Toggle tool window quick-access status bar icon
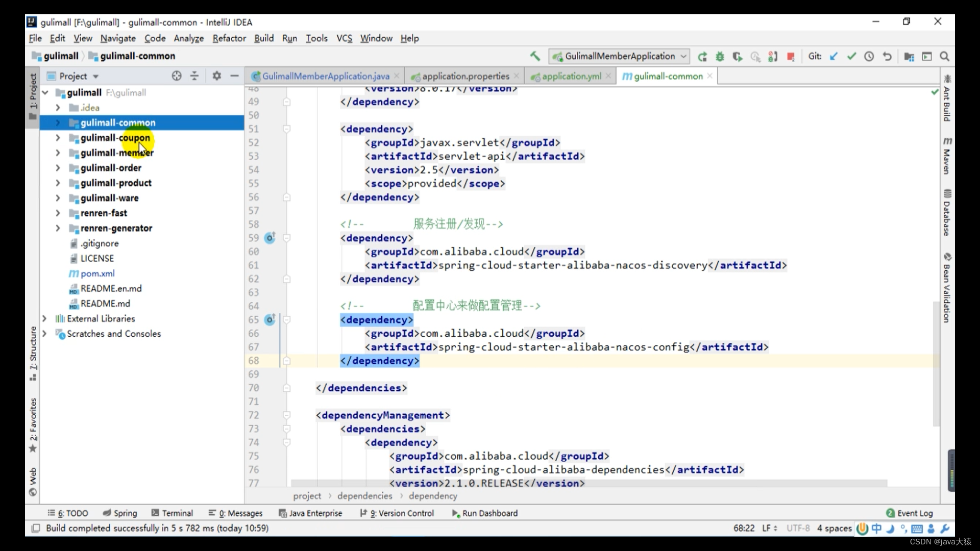Image resolution: width=980 pixels, height=551 pixels. pyautogui.click(x=36, y=528)
